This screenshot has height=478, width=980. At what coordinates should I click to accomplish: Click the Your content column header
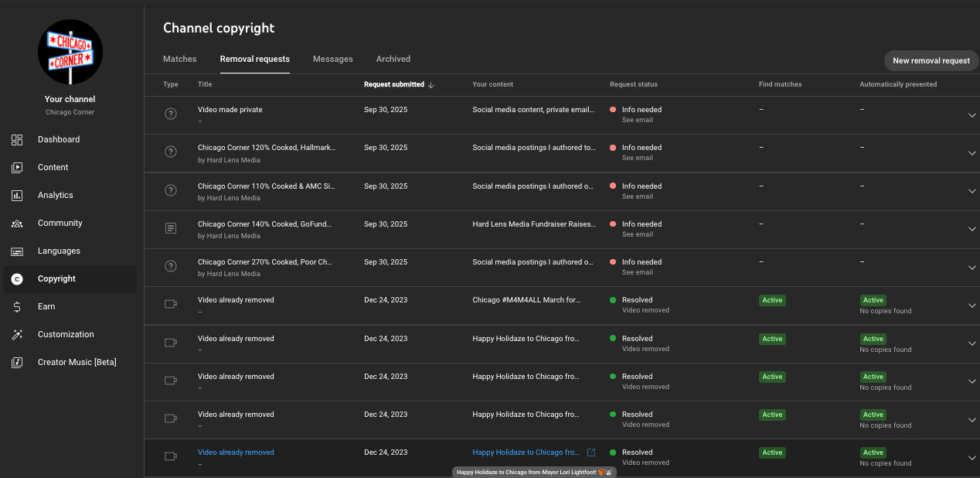point(493,85)
